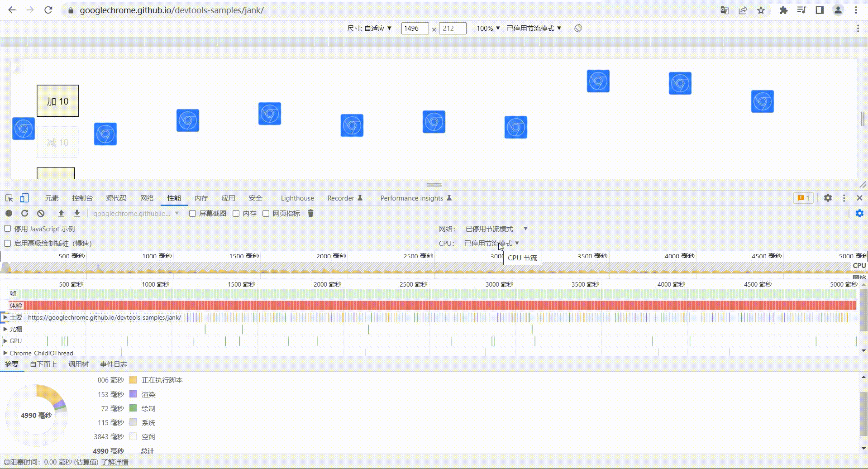The image size is (868, 469).
Task: Open the Chrome profile avatar
Action: coord(838,10)
